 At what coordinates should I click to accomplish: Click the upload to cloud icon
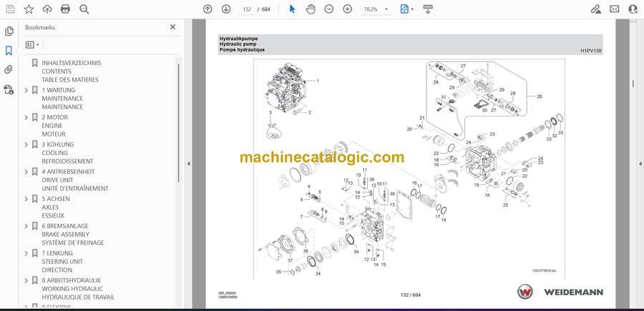tap(47, 9)
